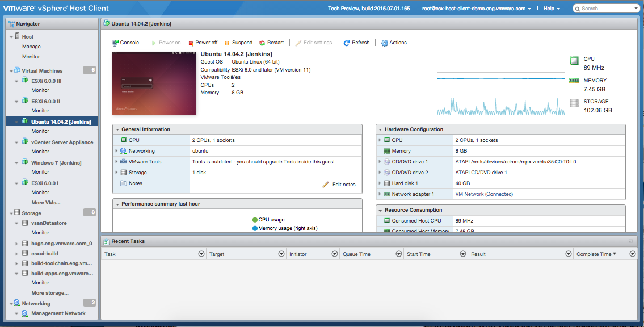Collapse the Storage tree node
Screen dimensions: 644x327
[11, 213]
